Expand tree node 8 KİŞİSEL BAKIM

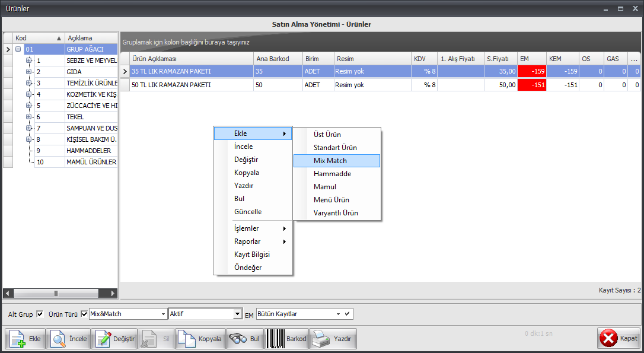coord(28,139)
